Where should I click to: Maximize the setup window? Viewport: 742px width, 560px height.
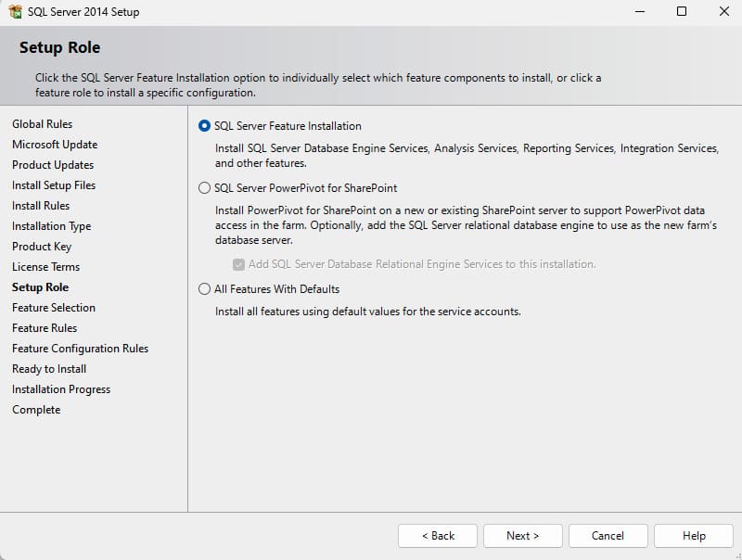[682, 12]
